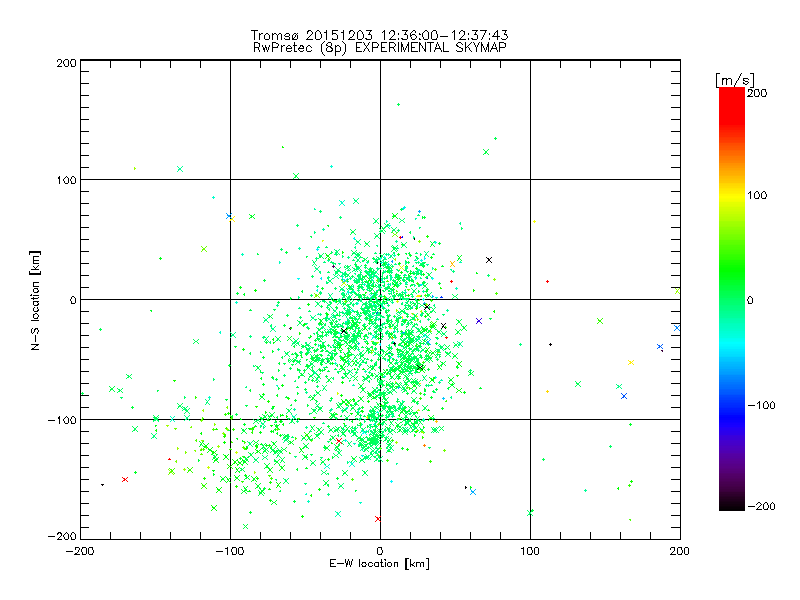800x600 pixels.
Task: Click the red X marker at the plot bottom near E-W 0
Action: click(378, 519)
